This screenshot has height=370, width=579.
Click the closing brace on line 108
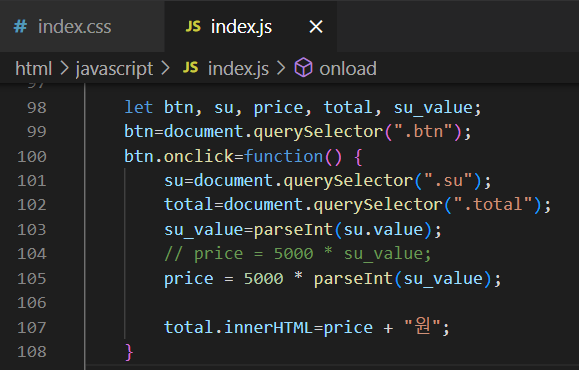tap(129, 352)
